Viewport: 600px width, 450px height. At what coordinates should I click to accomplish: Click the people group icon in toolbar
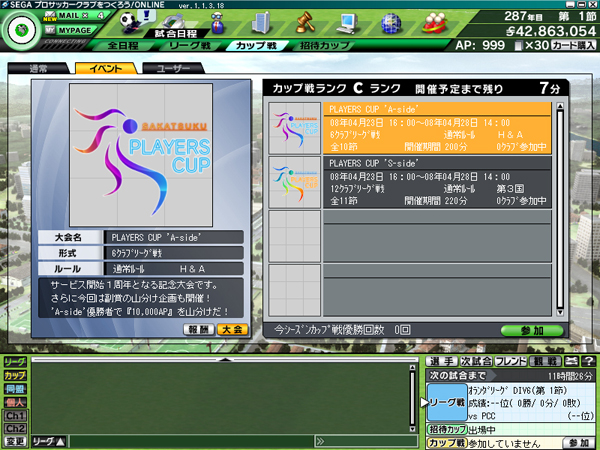point(434,21)
